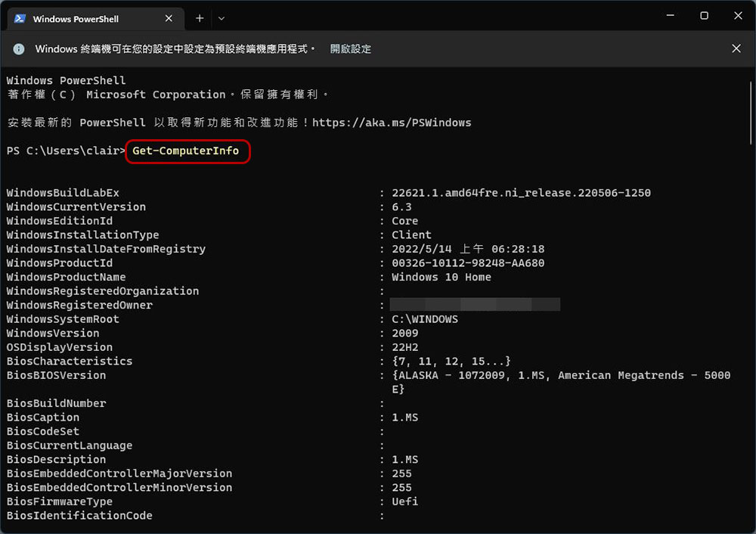
Task: Click the WindowsCurrentVersion value 6.3
Action: (401, 207)
